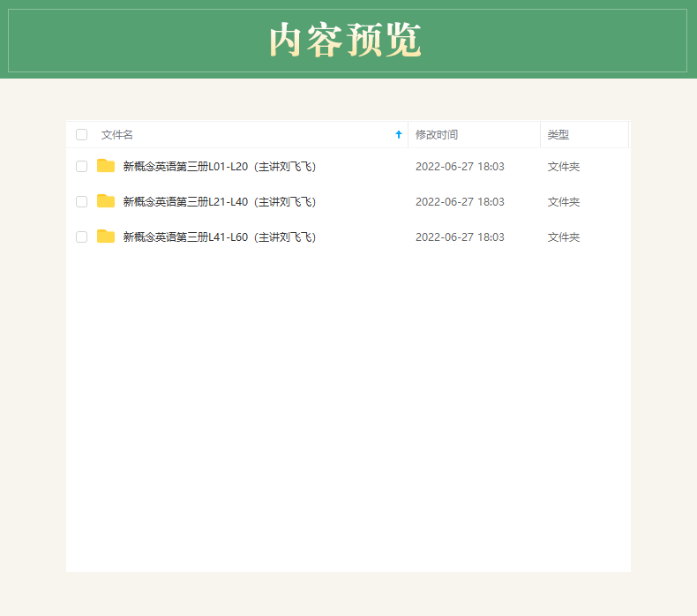Sort by the 修改时间 column header
The width and height of the screenshot is (697, 616).
[x=437, y=135]
